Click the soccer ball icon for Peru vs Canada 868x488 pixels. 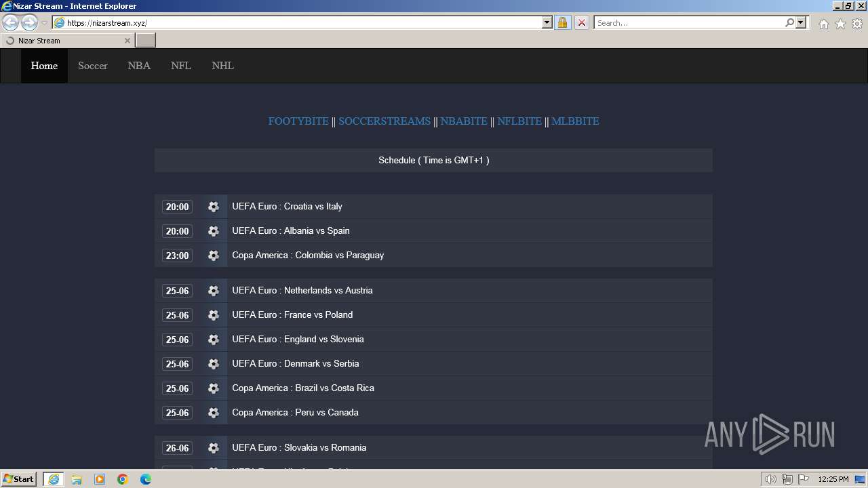pyautogui.click(x=214, y=413)
